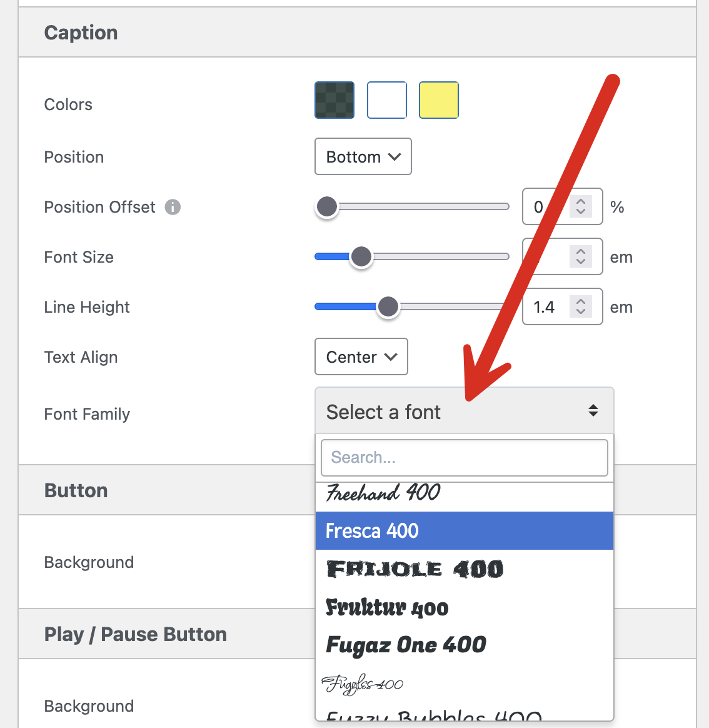
Task: Choose the Freehand 400 font
Action: coord(383,493)
